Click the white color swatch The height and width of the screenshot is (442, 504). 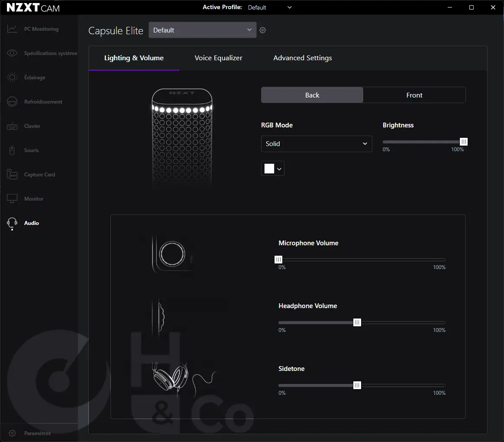[269, 169]
